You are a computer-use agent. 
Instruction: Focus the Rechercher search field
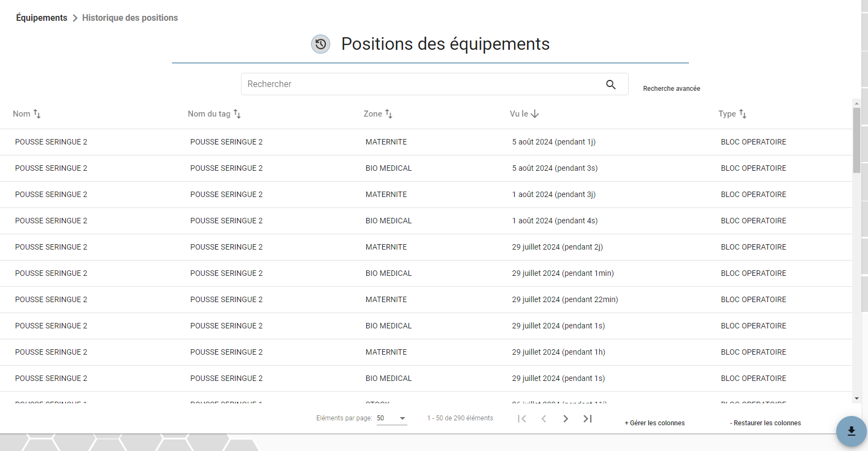click(423, 84)
